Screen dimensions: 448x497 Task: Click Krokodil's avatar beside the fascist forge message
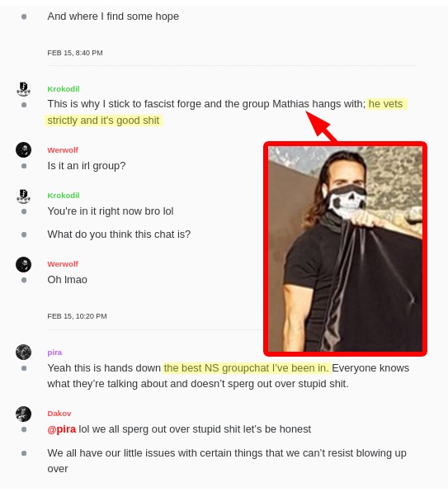(x=23, y=89)
